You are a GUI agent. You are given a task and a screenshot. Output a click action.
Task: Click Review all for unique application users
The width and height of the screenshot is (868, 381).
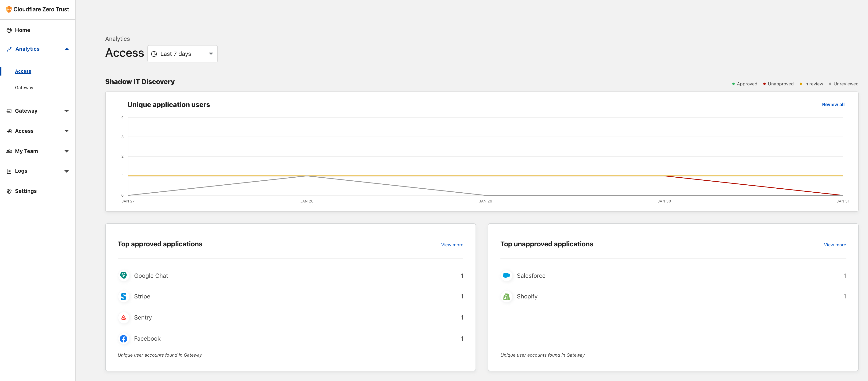(833, 104)
